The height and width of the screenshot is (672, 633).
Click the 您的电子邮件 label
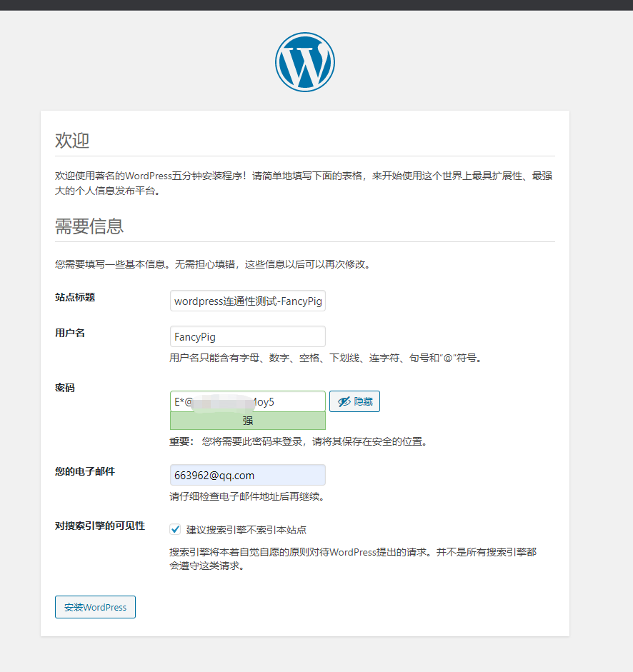85,471
